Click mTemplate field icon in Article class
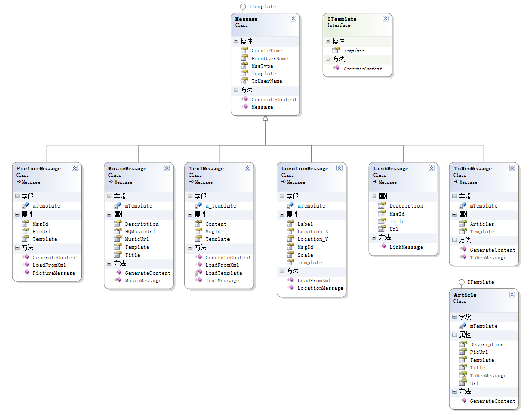The height and width of the screenshot is (415, 532). click(x=463, y=326)
